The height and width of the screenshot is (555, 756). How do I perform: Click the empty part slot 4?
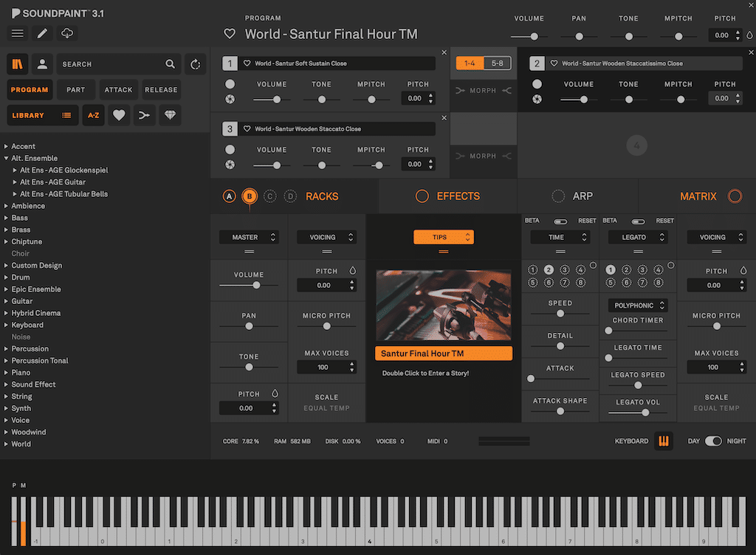[636, 145]
